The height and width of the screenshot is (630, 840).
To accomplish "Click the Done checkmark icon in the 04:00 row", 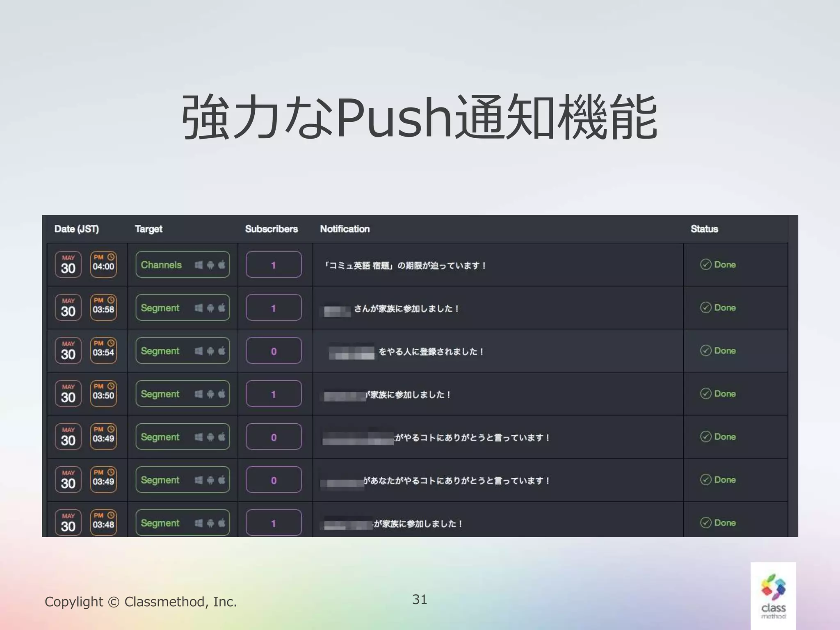I will coord(705,265).
